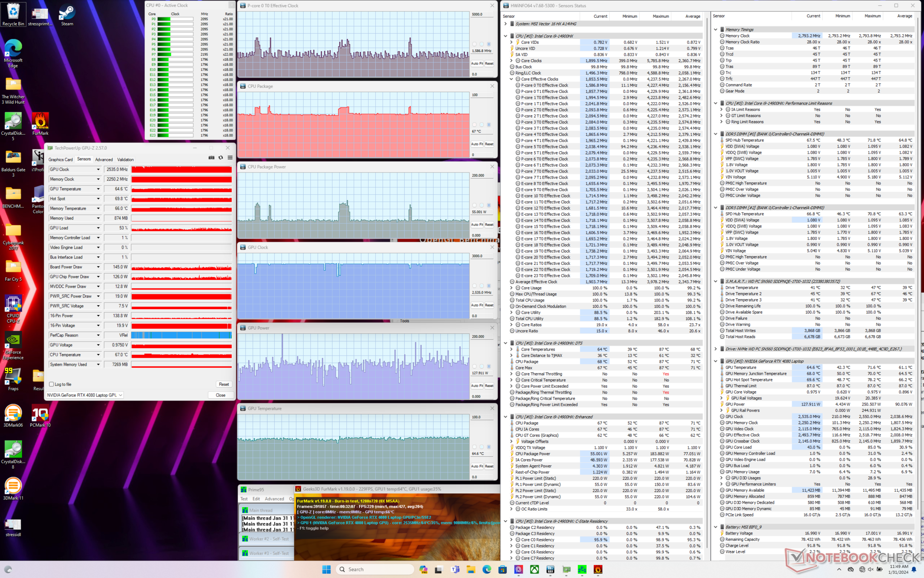Click GPU-Z screenshot camera icon
The width and height of the screenshot is (924, 578).
tap(211, 158)
